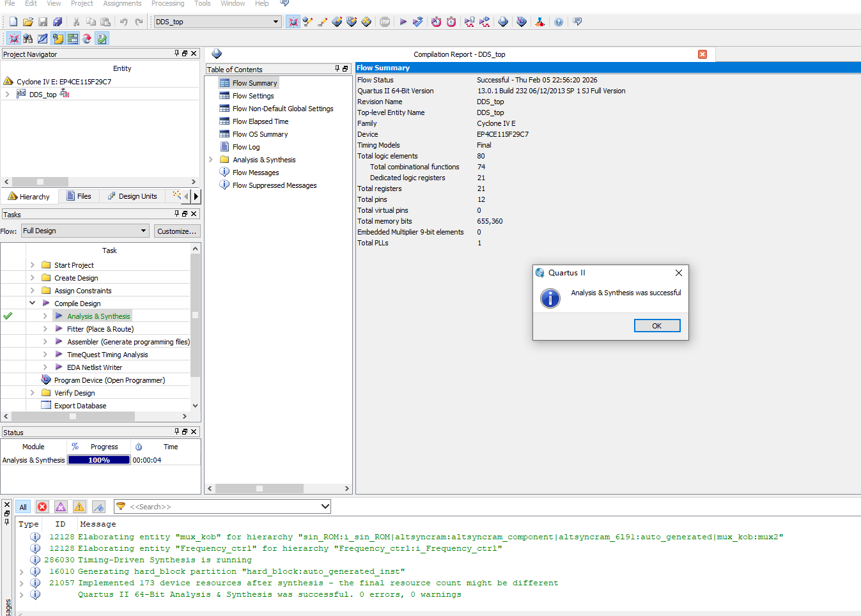Screen dimensions: 861x616
Task: Toggle the All messages filter
Action: [x=23, y=507]
